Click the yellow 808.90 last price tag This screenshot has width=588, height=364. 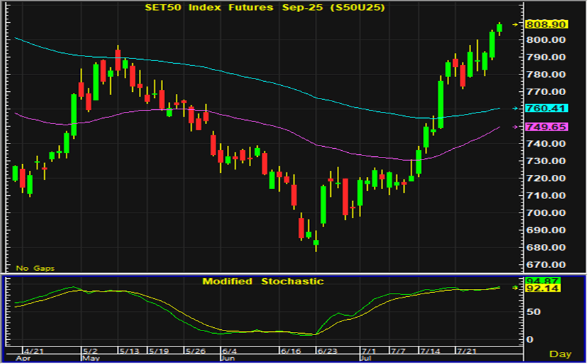[x=547, y=24]
